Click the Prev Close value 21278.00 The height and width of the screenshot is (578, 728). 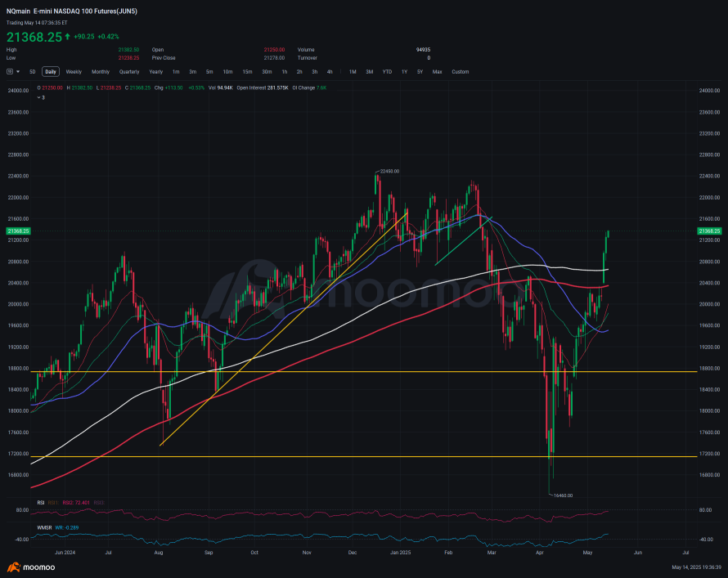pos(274,58)
